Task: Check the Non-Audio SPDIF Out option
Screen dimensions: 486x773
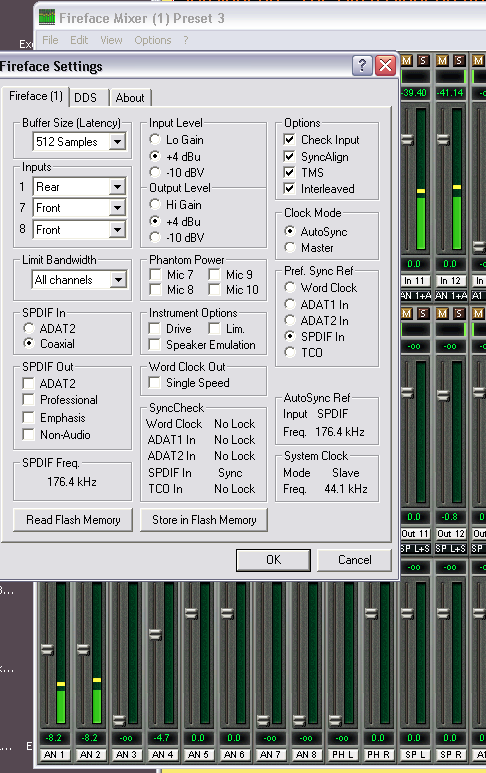Action: click(29, 434)
